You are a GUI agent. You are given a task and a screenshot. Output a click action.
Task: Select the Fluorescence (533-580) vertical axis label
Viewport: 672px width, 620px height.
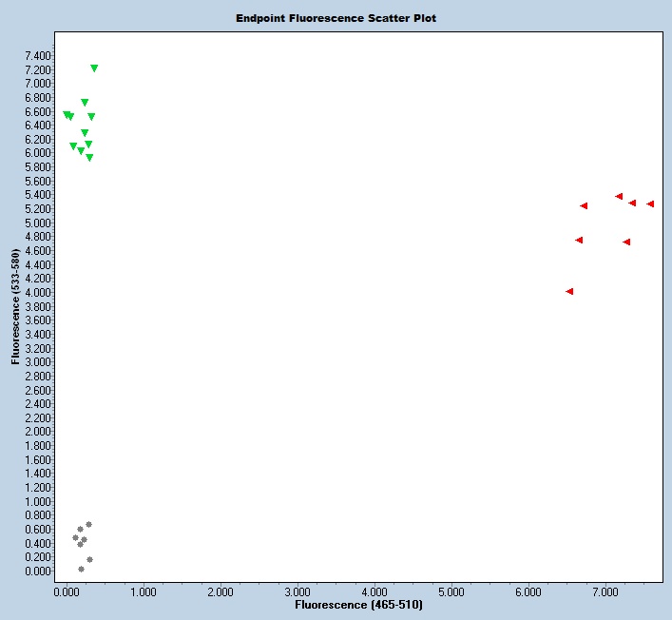16,309
